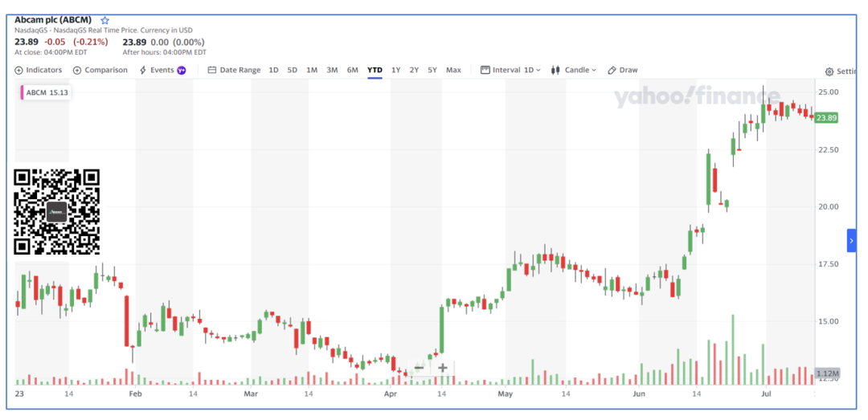Select the 1Y range button

point(395,70)
